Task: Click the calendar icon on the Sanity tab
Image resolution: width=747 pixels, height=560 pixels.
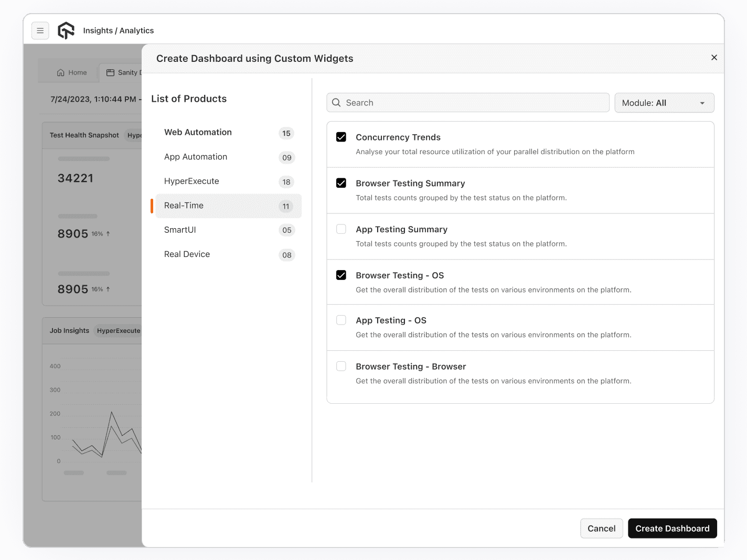Action: 110,72
